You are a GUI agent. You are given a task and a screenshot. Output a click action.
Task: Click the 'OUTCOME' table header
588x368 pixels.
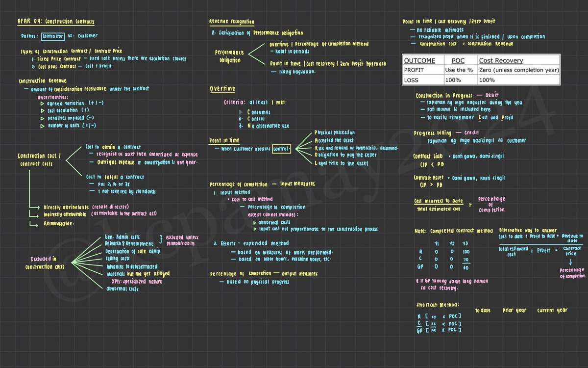click(419, 60)
